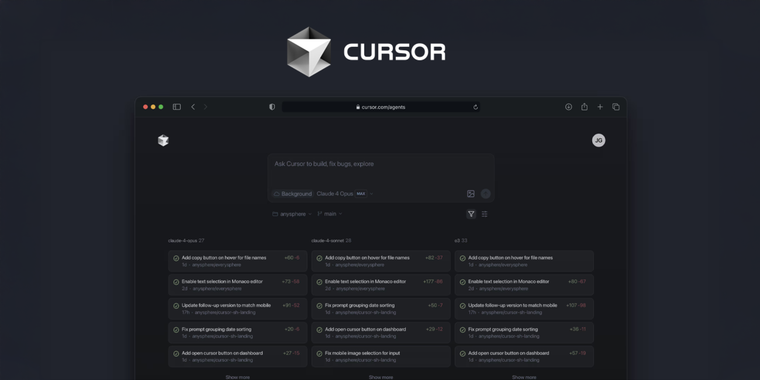Screen dimensions: 760x380
Task: Open o3 'Enable text selection in Monaco editor'
Action: pos(524,285)
